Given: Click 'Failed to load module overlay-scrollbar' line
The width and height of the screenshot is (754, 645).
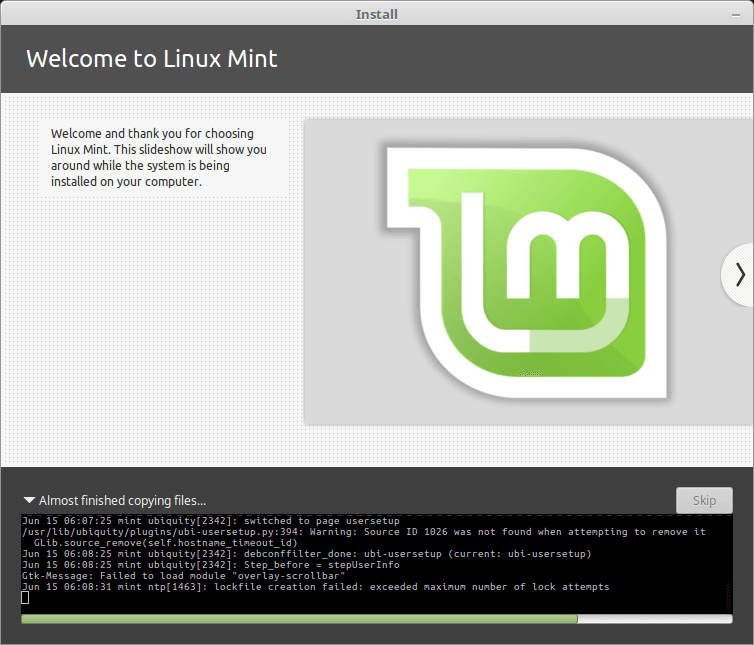Looking at the screenshot, I should click(x=184, y=576).
